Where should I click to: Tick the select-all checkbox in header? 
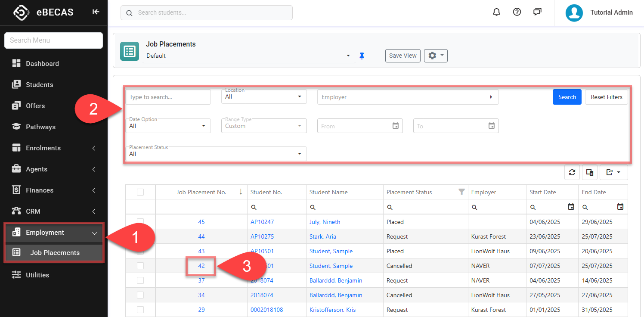click(140, 192)
